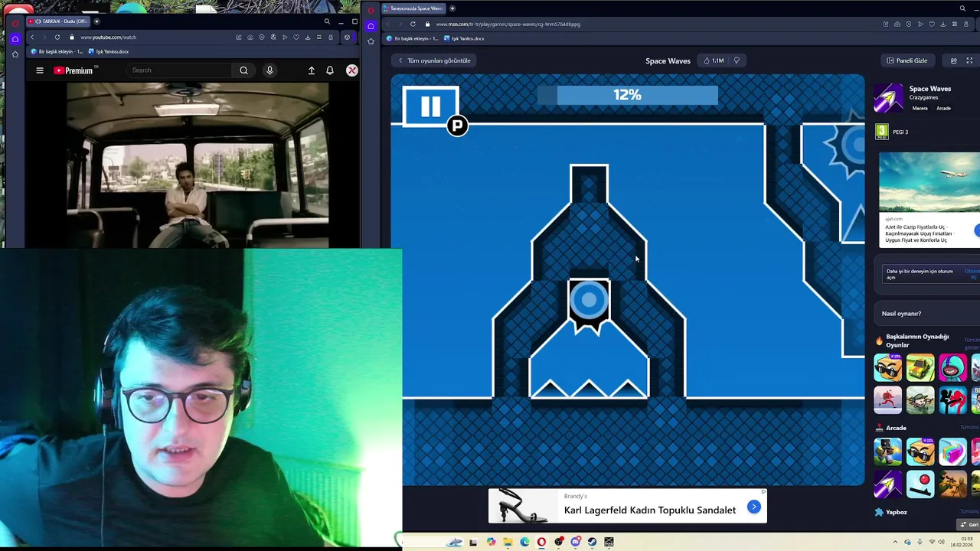Open bookmarks star in YouTube window sidebar

(x=15, y=54)
